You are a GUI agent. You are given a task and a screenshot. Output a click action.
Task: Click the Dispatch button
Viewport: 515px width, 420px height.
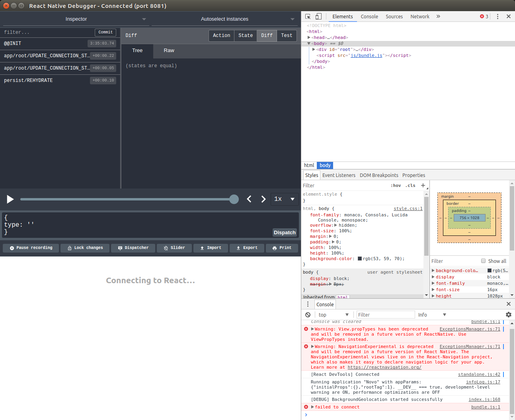pyautogui.click(x=285, y=233)
